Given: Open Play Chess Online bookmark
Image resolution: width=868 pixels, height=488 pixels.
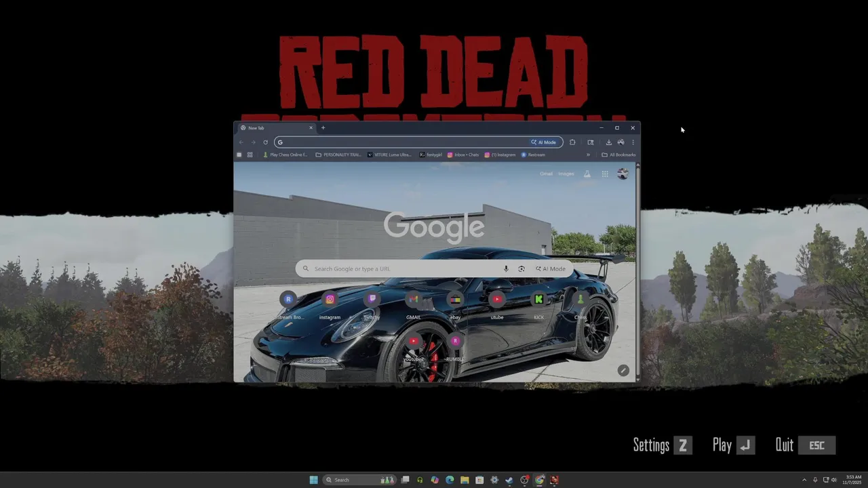Looking at the screenshot, I should pos(285,155).
